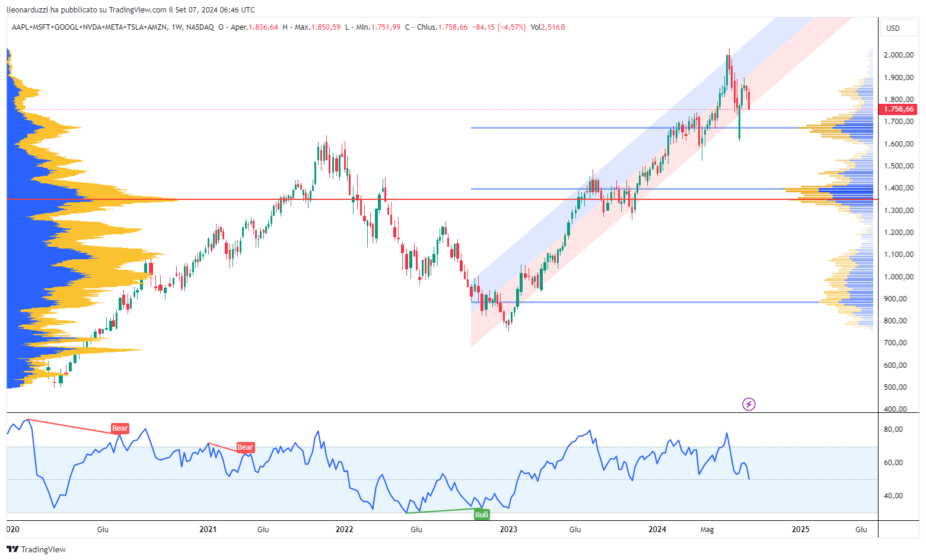Click the 1.700,00 price axis label

pyautogui.click(x=898, y=122)
